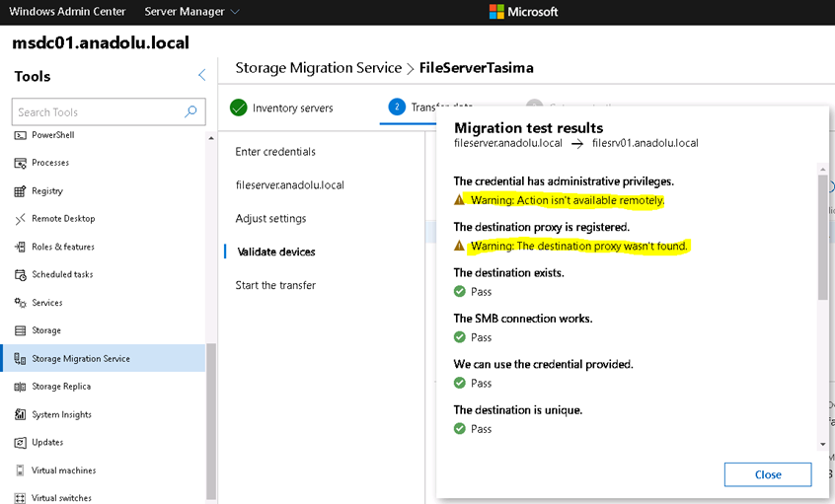Image resolution: width=835 pixels, height=504 pixels.
Task: Click Windows Admin Center title link
Action: (67, 12)
